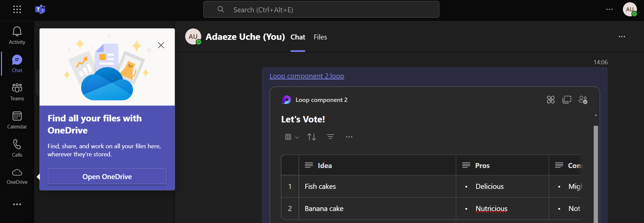Show more apps in left sidebar
This screenshot has width=644, height=223.
[x=17, y=204]
